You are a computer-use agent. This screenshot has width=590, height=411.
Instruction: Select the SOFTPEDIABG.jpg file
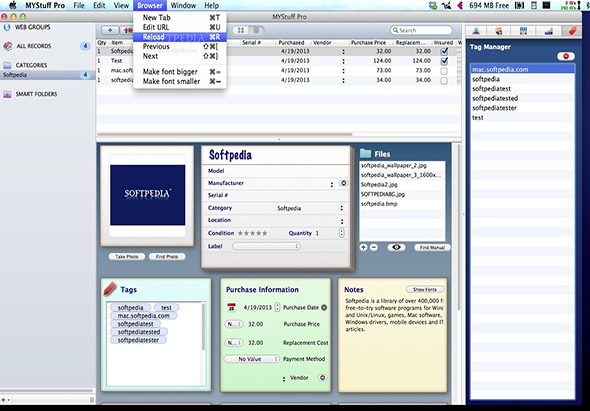[402, 194]
